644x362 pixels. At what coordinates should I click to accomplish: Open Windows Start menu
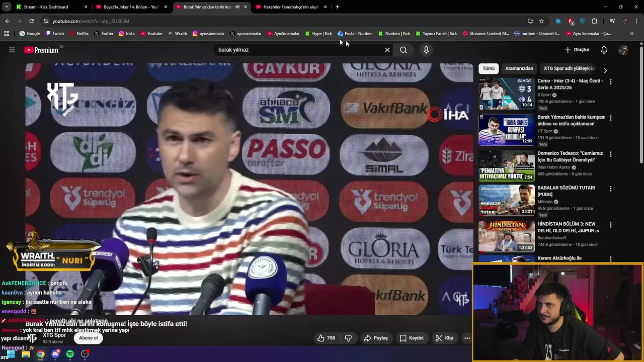coord(11,354)
